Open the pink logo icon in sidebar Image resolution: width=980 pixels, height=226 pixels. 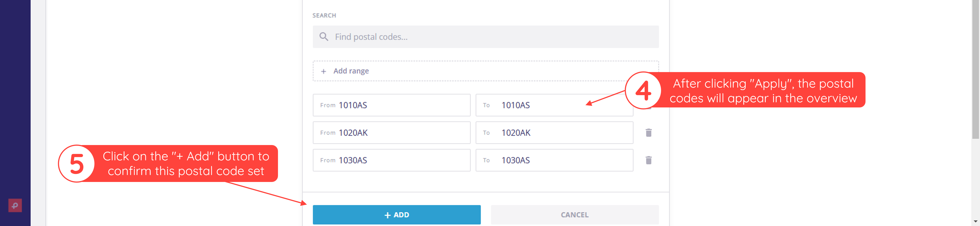[15, 206]
